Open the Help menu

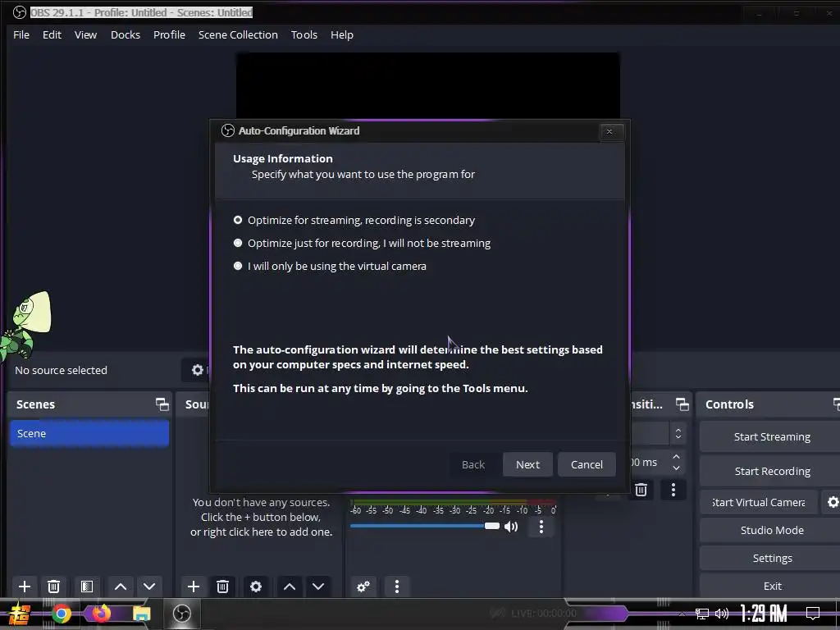tap(342, 34)
